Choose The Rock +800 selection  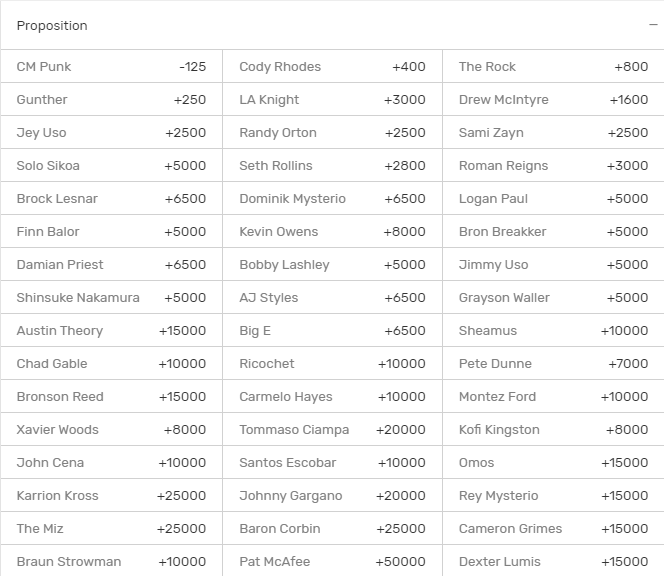coord(553,67)
